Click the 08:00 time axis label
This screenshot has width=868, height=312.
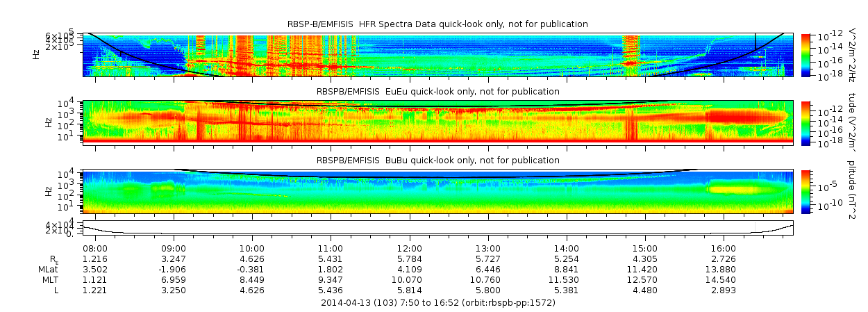(x=94, y=248)
